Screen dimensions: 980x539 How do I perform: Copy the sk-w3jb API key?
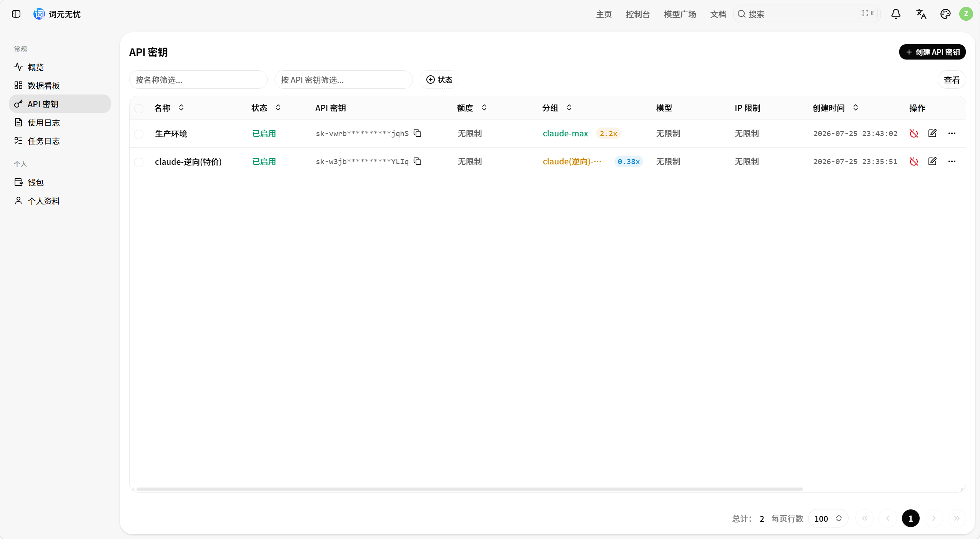tap(418, 161)
